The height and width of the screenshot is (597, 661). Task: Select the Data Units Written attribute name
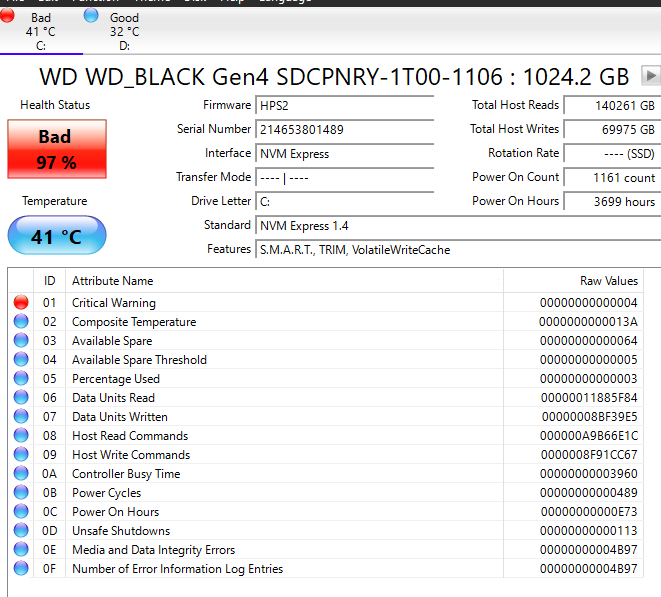pyautogui.click(x=120, y=417)
